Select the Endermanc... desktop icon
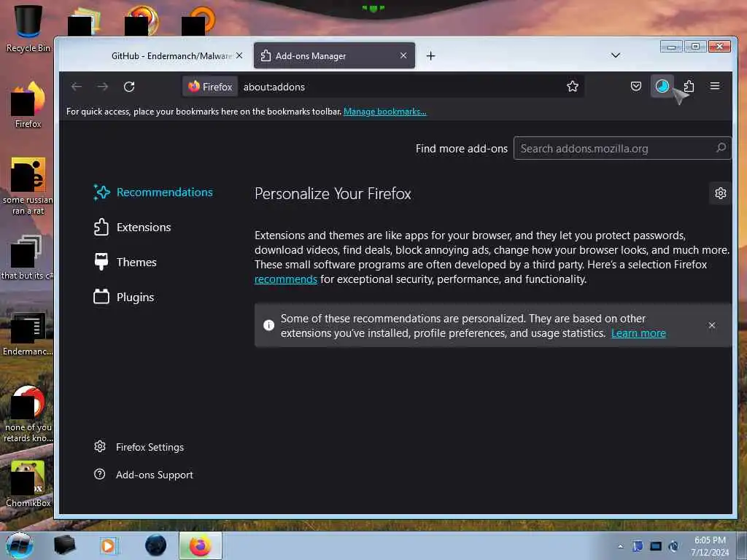Viewport: 747px width, 560px height. (28, 334)
